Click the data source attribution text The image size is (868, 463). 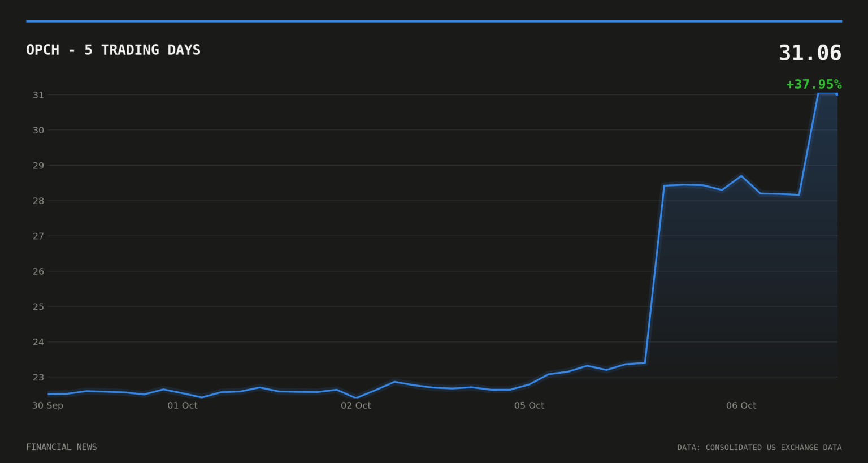[759, 448]
